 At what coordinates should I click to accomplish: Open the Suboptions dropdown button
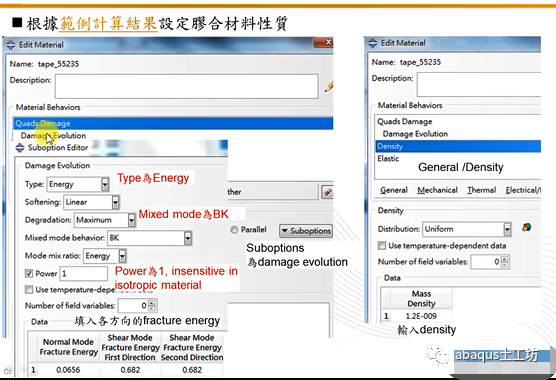306,231
